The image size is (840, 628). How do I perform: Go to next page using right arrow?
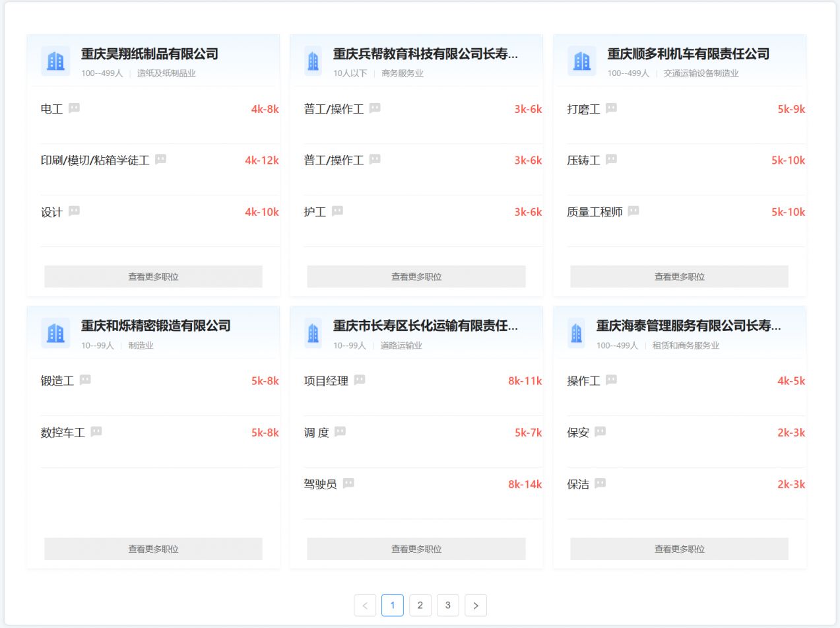tap(476, 605)
